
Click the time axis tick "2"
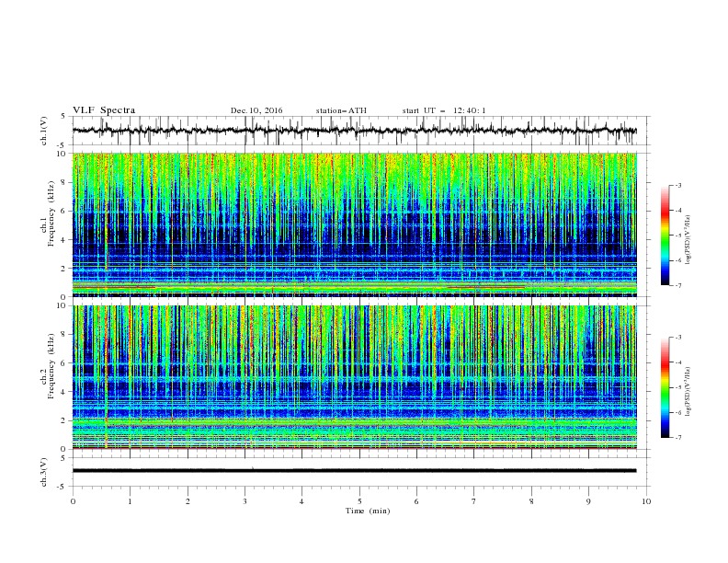click(x=188, y=501)
